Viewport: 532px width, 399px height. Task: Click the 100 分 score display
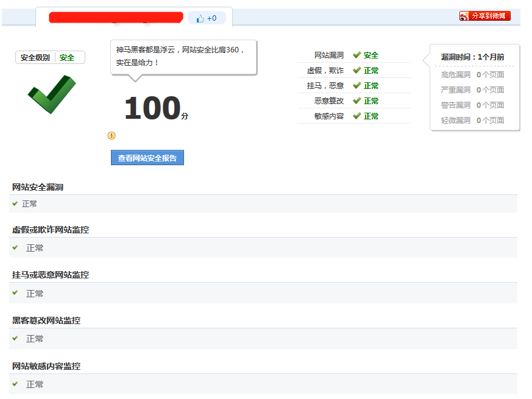pos(155,109)
